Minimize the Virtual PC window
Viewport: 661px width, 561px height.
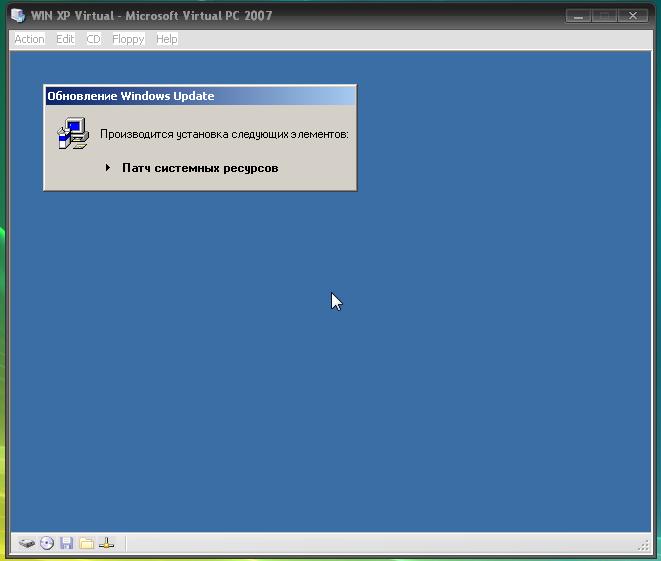coord(578,16)
